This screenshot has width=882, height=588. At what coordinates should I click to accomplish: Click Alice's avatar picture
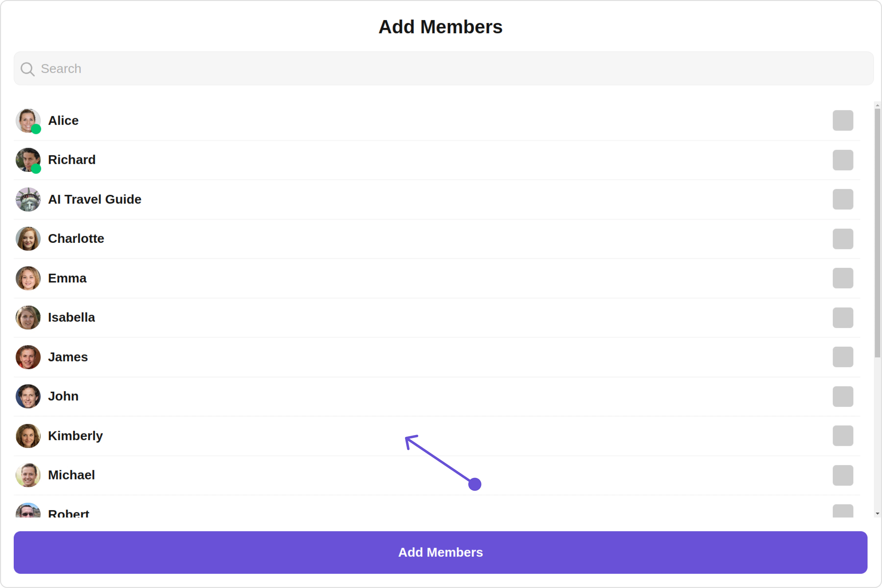coord(28,121)
